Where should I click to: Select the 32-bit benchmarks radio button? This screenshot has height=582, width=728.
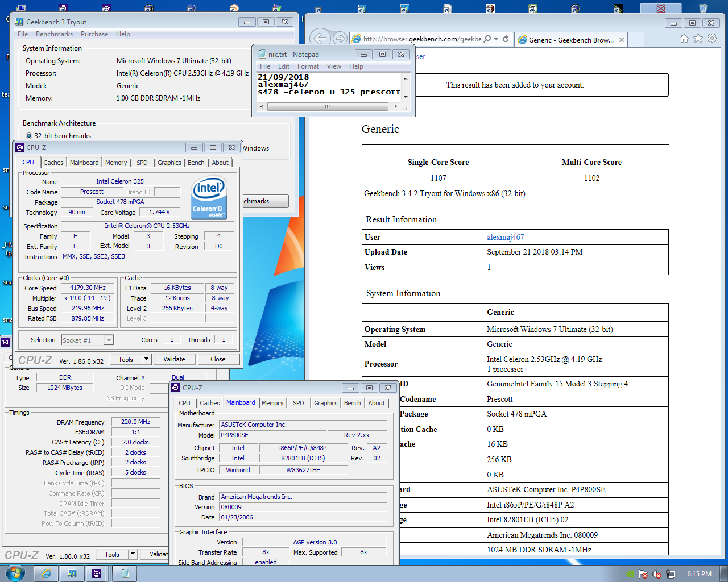coord(29,136)
